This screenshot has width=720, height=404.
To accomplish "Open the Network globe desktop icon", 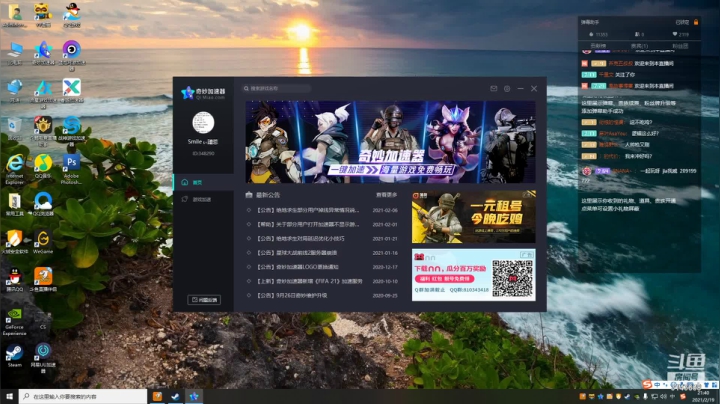I will click(x=15, y=91).
